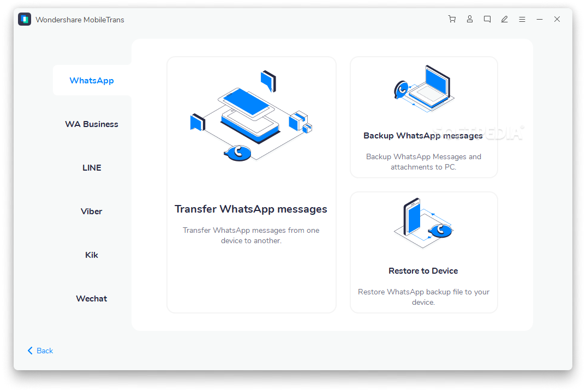This screenshot has width=586, height=392.
Task: Click 'Transfer WhatsApp messages from one device' description
Action: (251, 236)
